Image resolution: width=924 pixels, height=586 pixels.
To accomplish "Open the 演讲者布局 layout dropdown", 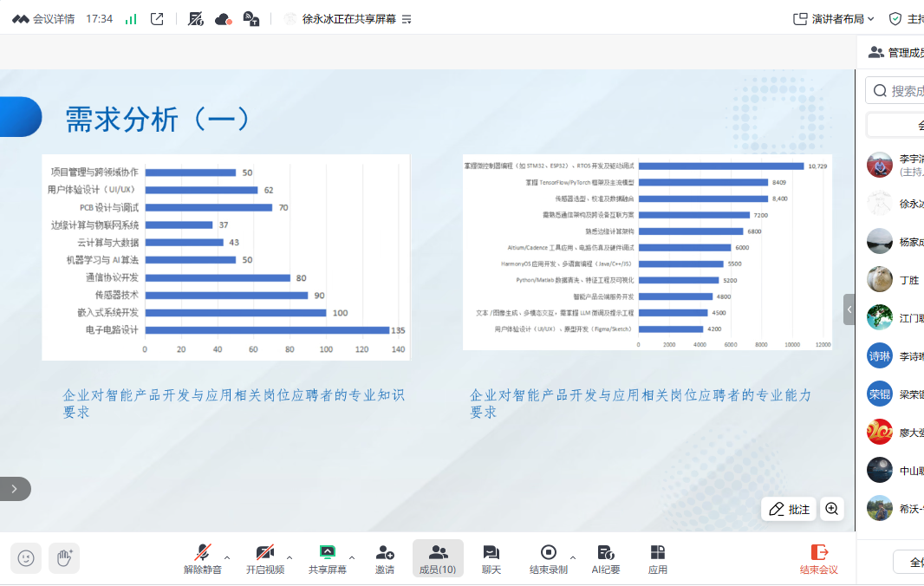I will tap(834, 18).
